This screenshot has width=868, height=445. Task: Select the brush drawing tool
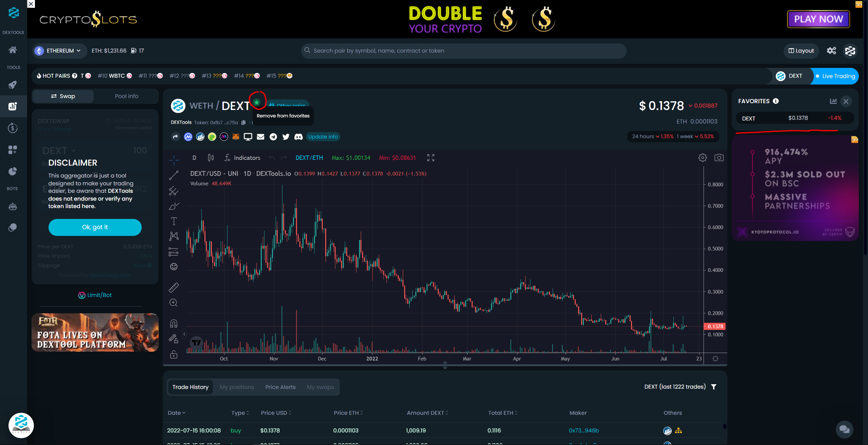(x=174, y=206)
